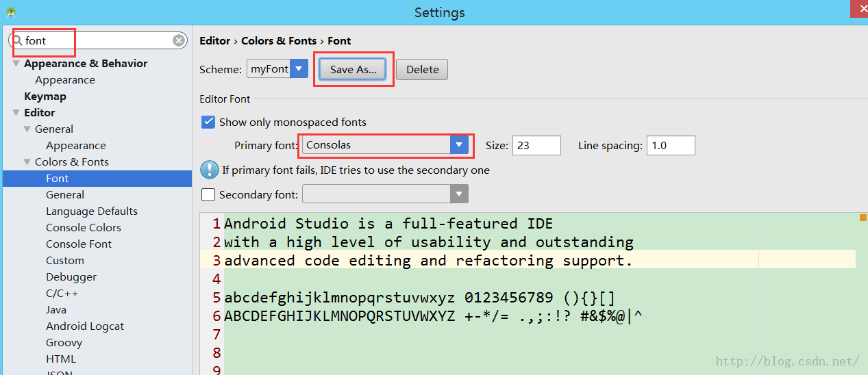Click the Android Studio title bar icon

click(11, 12)
